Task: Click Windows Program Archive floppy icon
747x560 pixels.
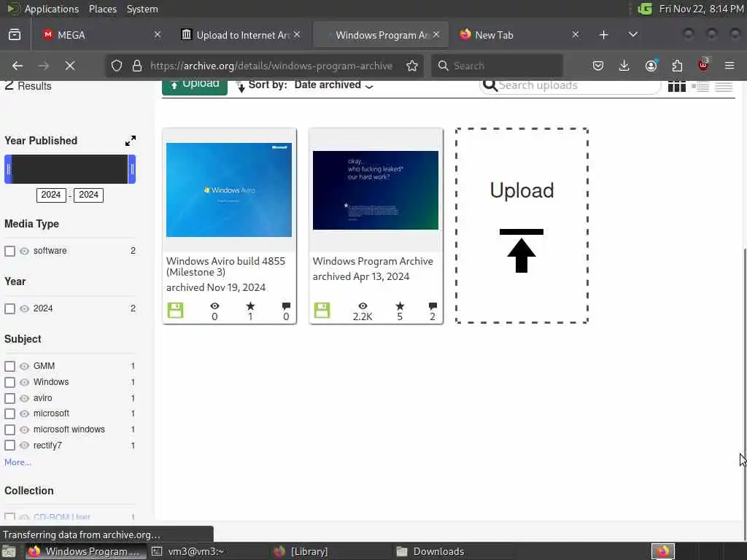Action: click(322, 311)
